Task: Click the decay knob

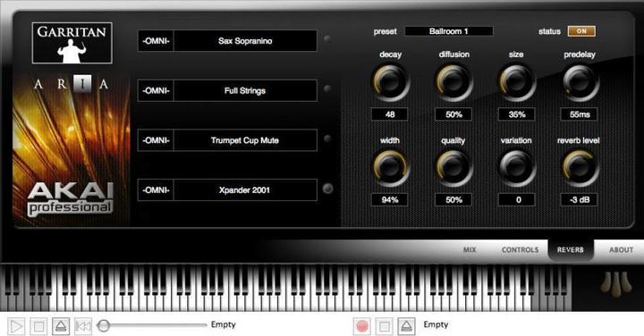Action: click(391, 82)
